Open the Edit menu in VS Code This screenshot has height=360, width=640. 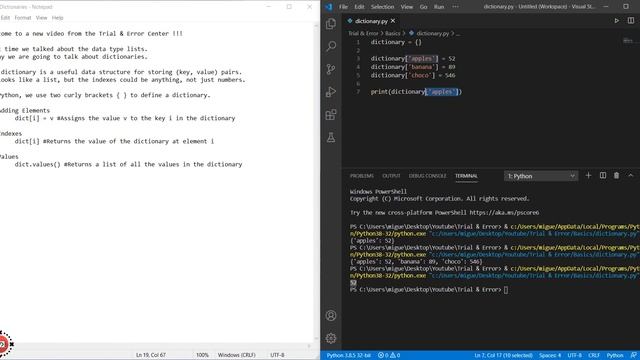click(x=359, y=7)
